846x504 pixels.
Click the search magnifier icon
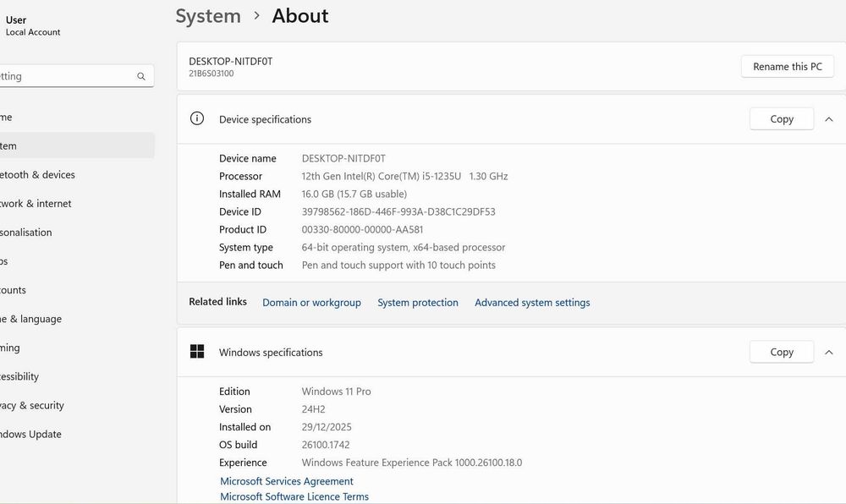click(x=140, y=77)
